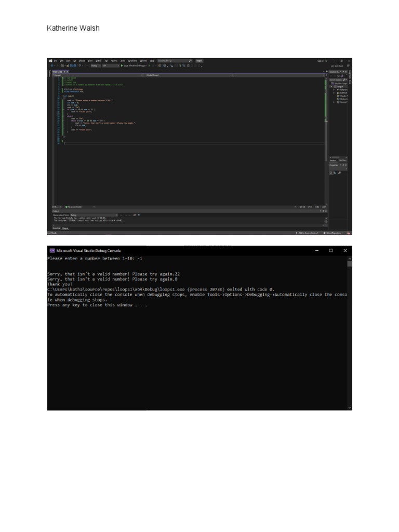Click the Property Pages wrench icon
399x532 pixels.
coord(339,172)
